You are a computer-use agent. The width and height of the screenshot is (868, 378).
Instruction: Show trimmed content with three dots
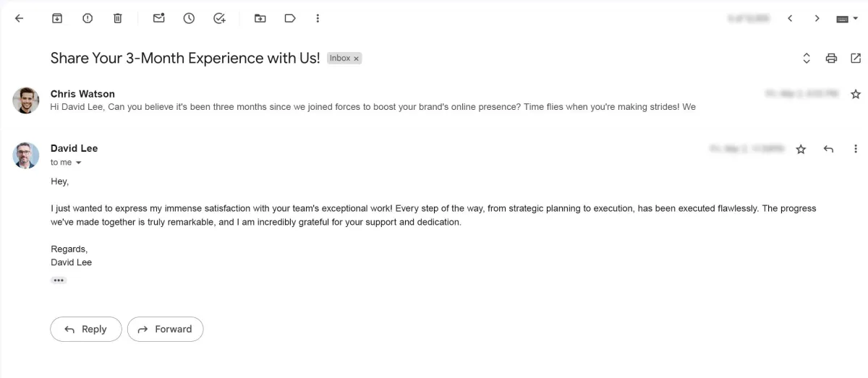click(x=59, y=280)
